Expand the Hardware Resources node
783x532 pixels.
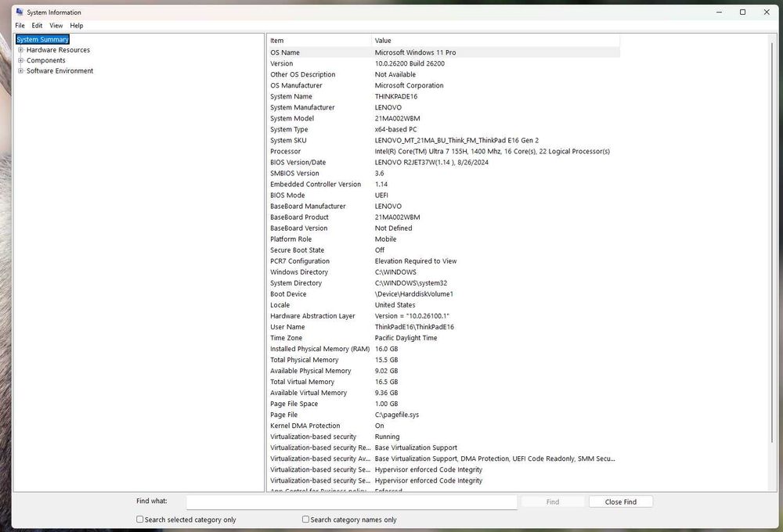20,50
